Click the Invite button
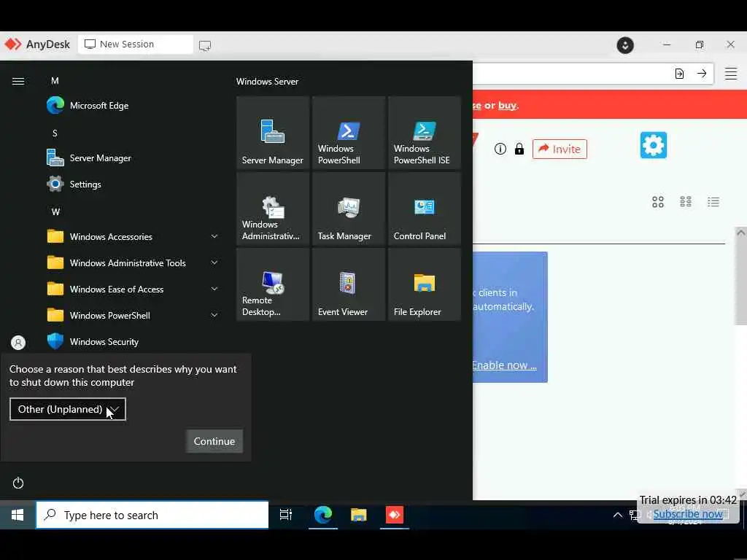The width and height of the screenshot is (747, 560). tap(560, 149)
